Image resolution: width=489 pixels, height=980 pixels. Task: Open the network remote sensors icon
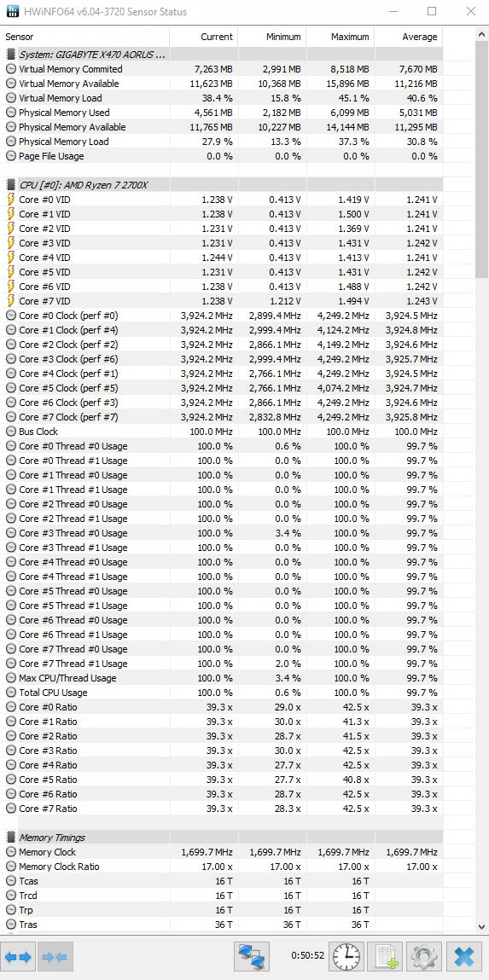(252, 956)
